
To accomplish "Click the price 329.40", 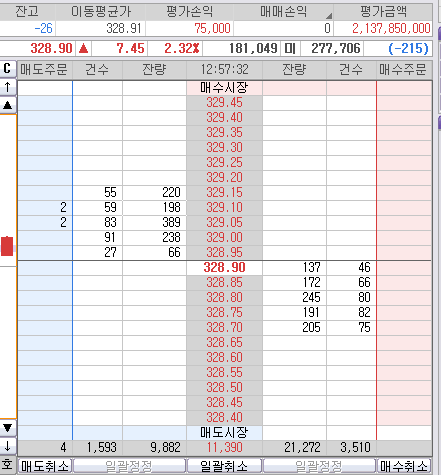I will [224, 118].
